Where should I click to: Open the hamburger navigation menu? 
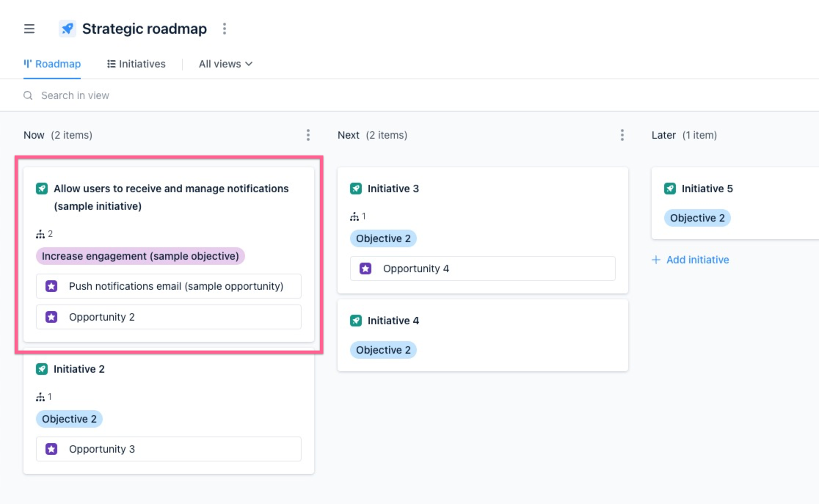point(29,29)
